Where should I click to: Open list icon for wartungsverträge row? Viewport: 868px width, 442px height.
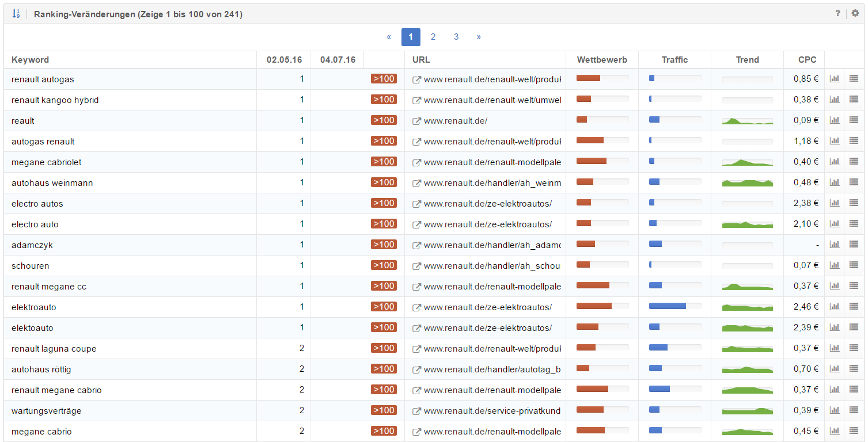854,410
